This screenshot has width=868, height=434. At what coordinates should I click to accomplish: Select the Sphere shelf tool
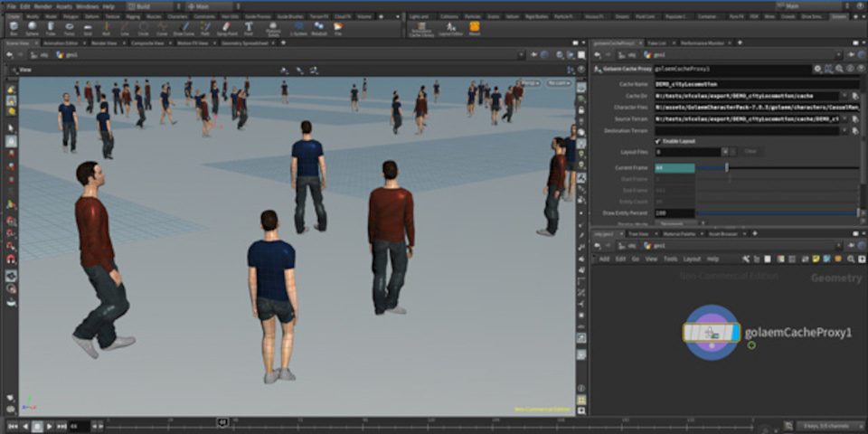coord(33,28)
